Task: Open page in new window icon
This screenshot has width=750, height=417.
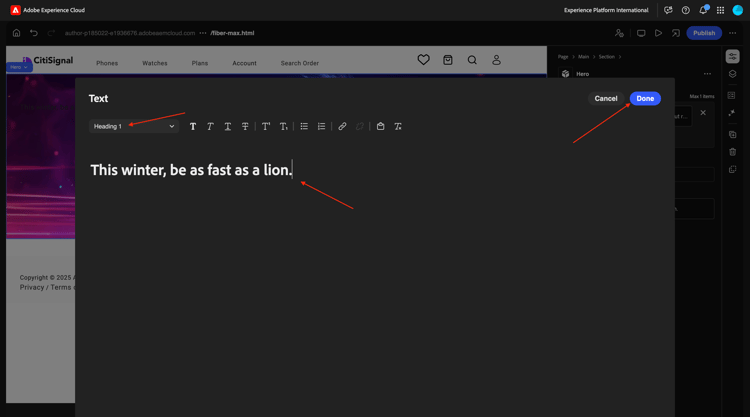Action: click(675, 33)
